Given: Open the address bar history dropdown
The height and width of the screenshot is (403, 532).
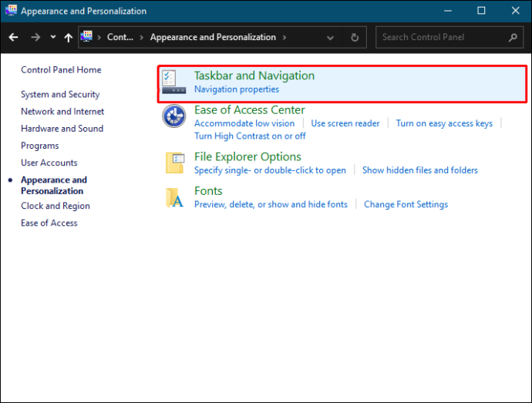Looking at the screenshot, I should pyautogui.click(x=330, y=38).
